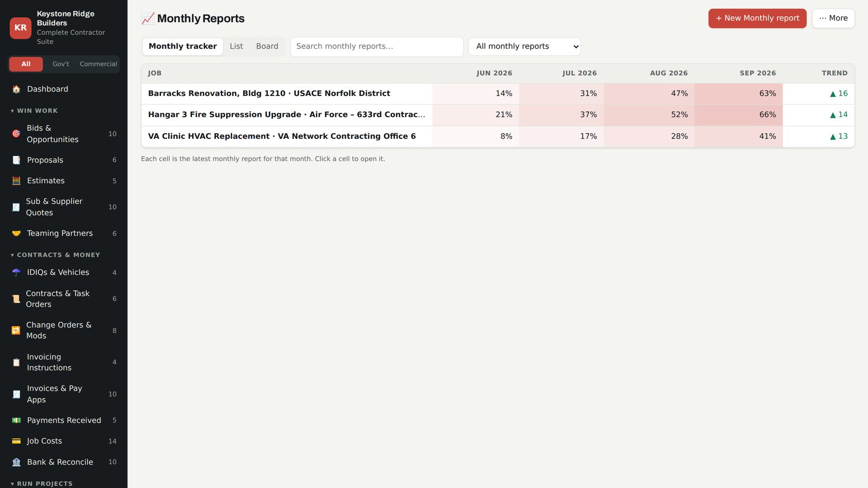
Task: Click the Sub & Supplier Quotes icon
Action: tap(16, 207)
